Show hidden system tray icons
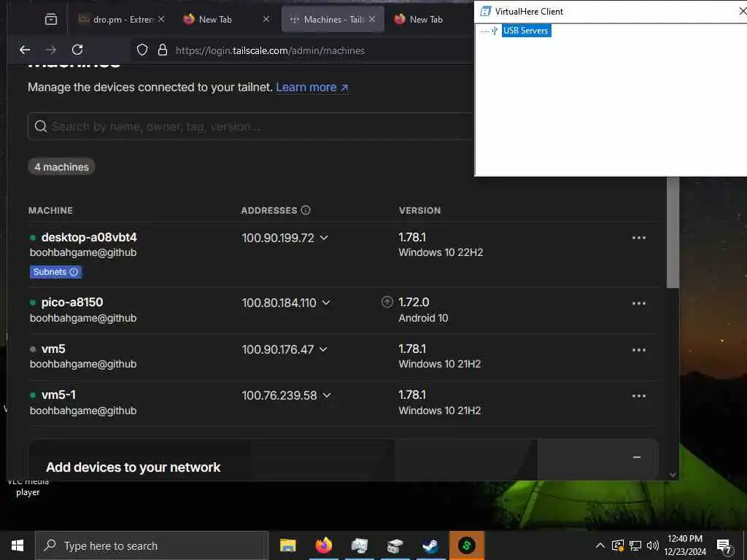Screen dimensions: 747x560 pyautogui.click(x=600, y=545)
